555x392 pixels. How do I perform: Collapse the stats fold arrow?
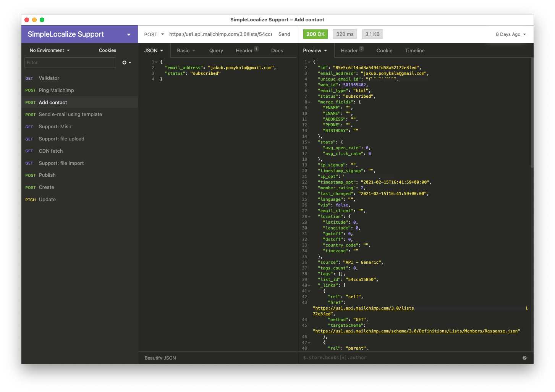[x=309, y=142]
